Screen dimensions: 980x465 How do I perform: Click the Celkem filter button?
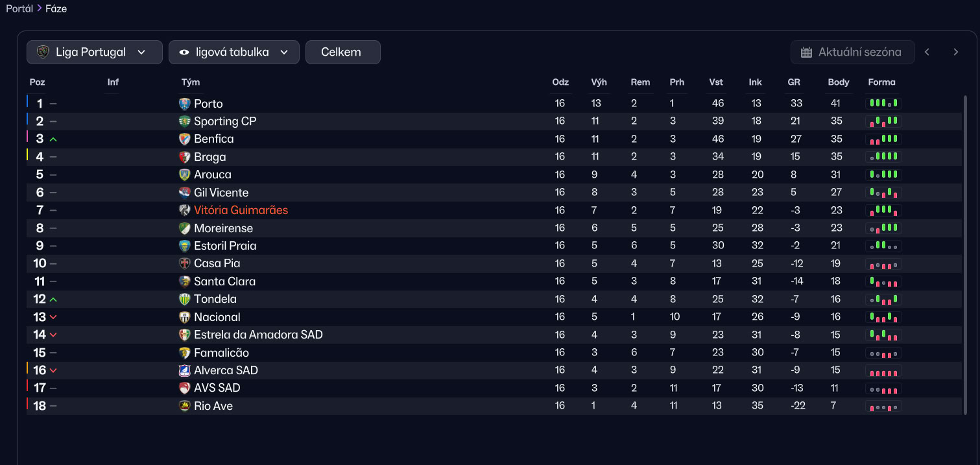click(342, 53)
